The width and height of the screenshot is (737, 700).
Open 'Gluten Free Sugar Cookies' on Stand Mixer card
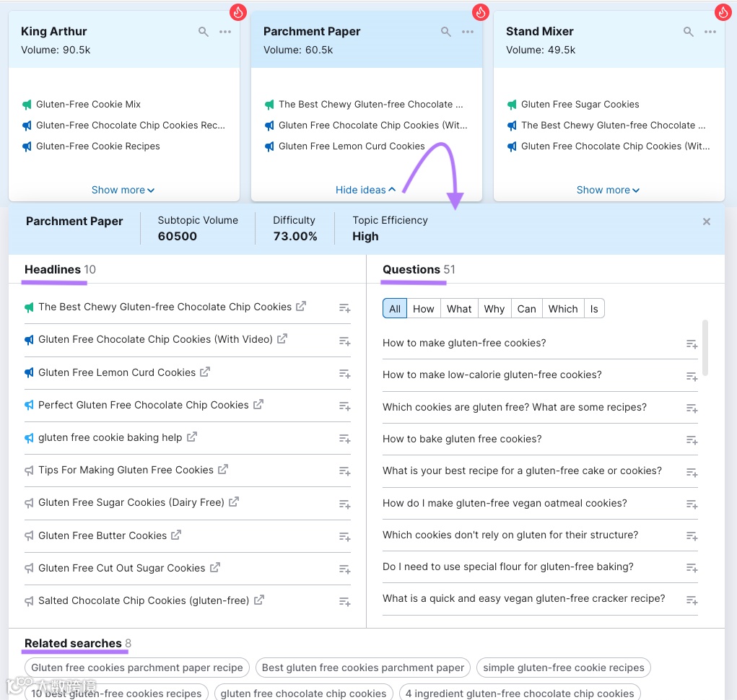tap(580, 105)
